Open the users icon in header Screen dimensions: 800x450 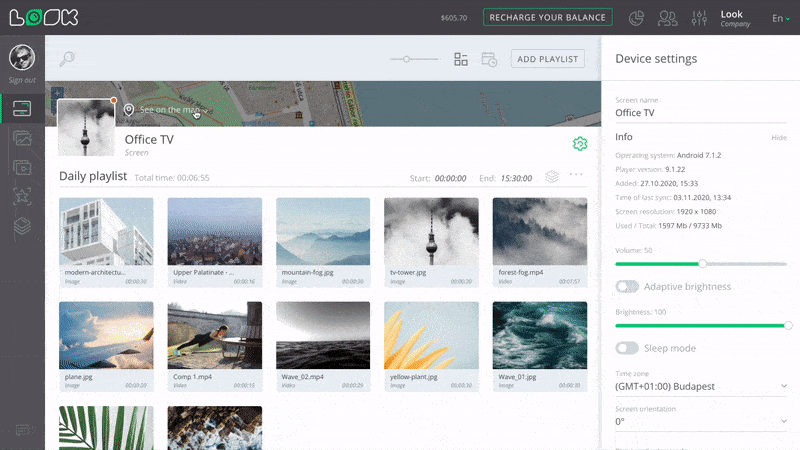point(667,18)
